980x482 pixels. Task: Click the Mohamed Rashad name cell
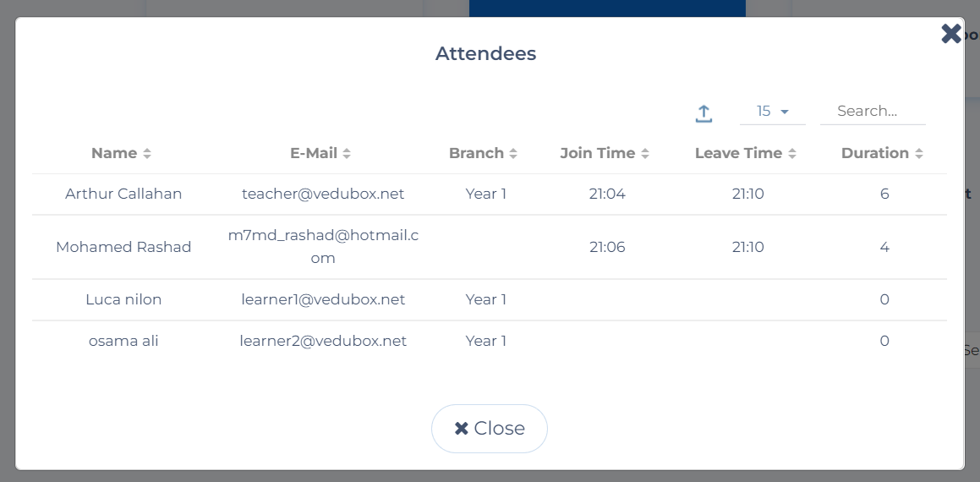[123, 247]
